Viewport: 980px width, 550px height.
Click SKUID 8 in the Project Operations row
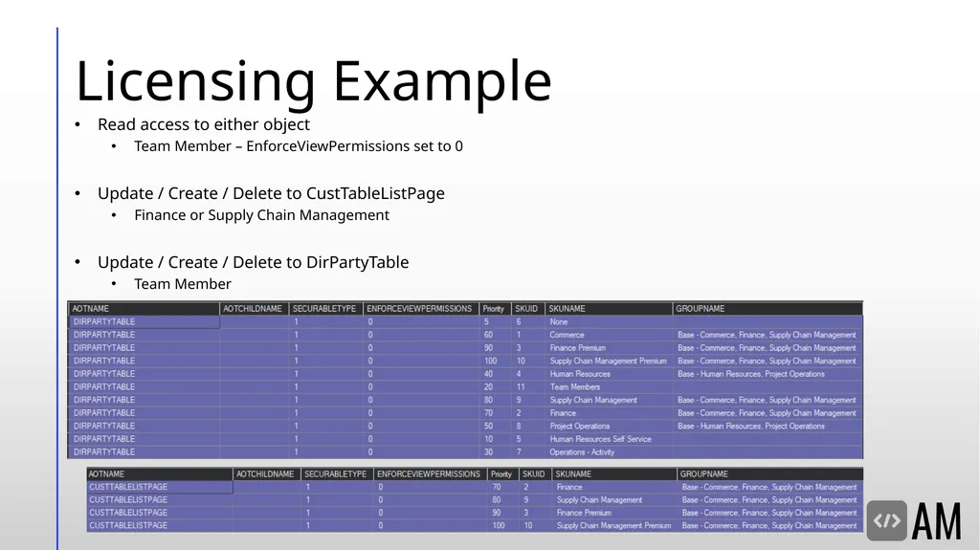(518, 427)
